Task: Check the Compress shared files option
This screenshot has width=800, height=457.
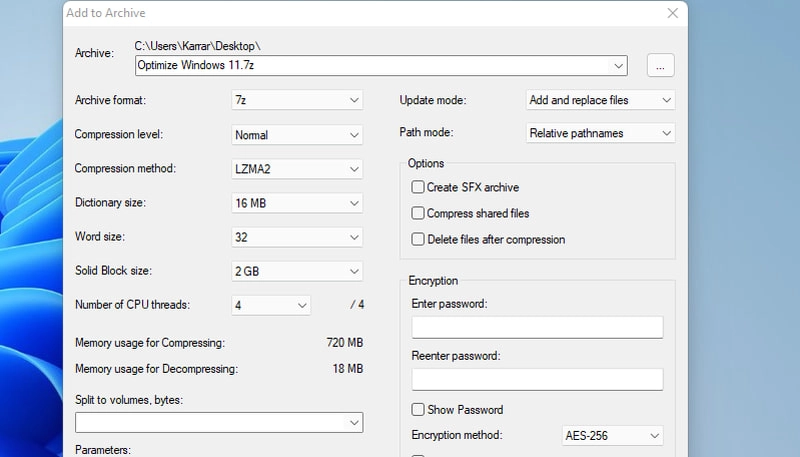Action: (x=418, y=213)
